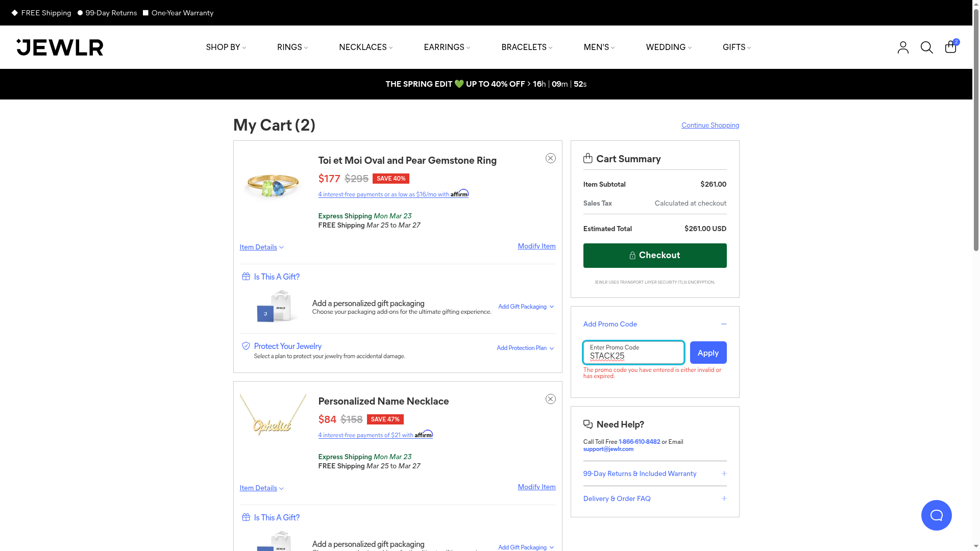Click the JEWLR logo

click(60, 47)
